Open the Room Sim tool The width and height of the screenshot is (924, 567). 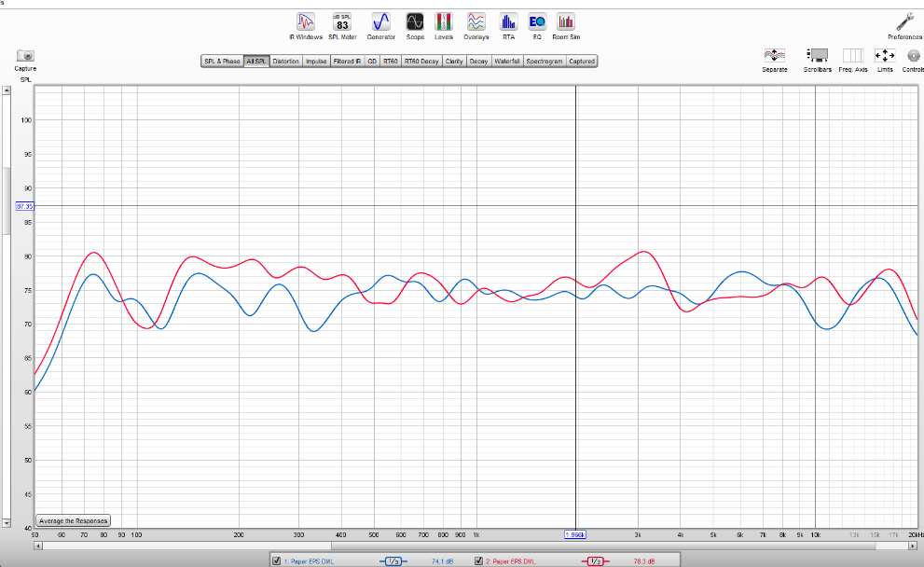click(x=566, y=26)
